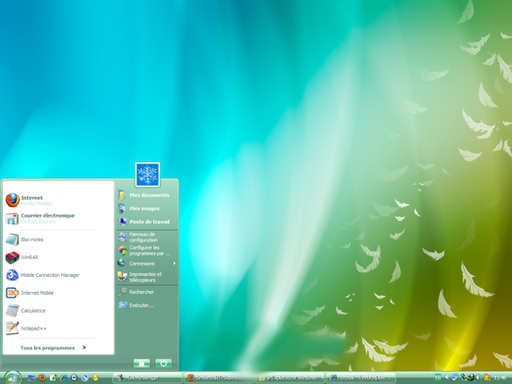
Task: Open Mobile Connection Manager
Action: [58, 275]
